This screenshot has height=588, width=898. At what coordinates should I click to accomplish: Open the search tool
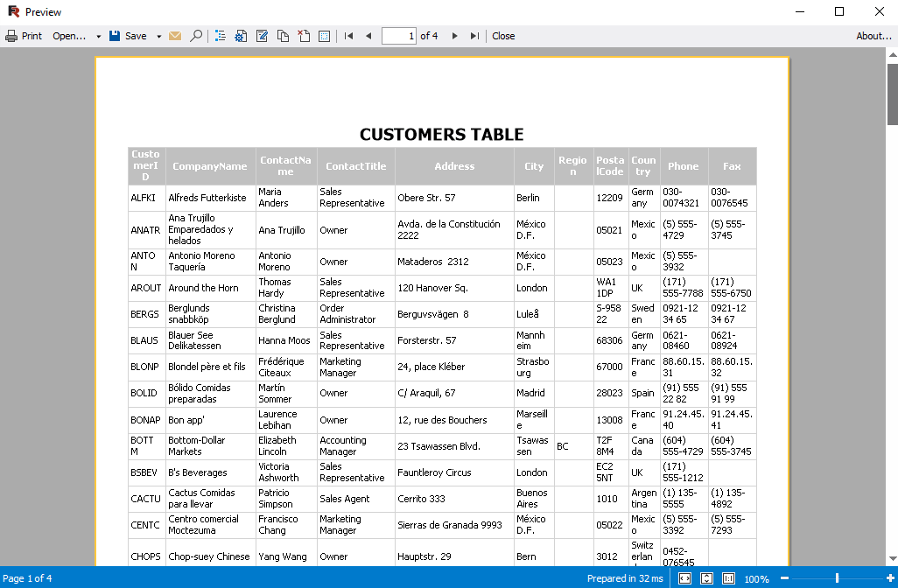196,36
